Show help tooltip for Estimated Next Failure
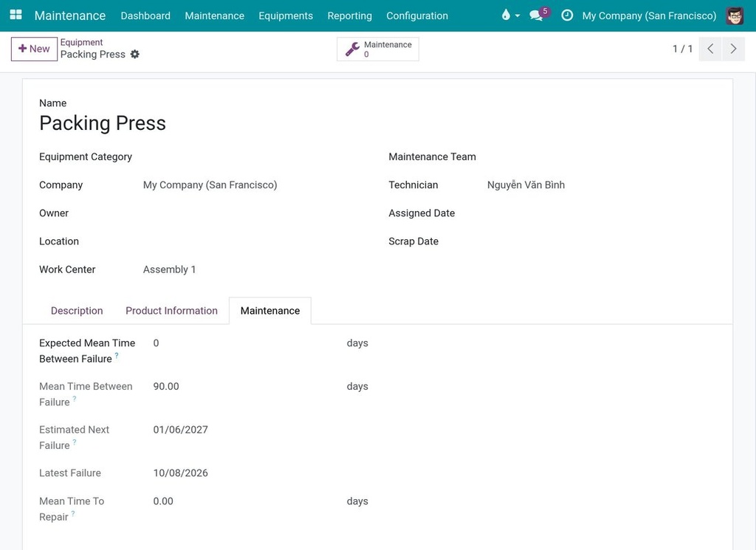756x550 pixels. click(75, 442)
